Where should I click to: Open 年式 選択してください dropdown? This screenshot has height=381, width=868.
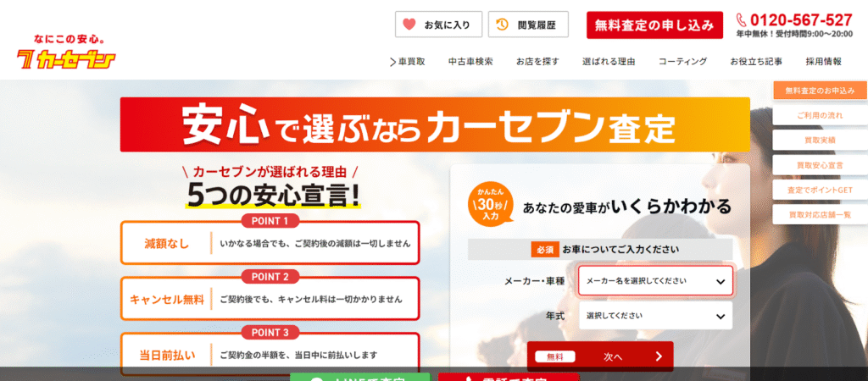point(655,316)
